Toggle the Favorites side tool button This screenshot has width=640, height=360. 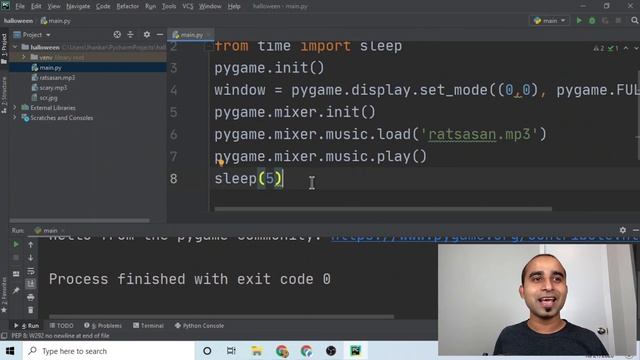[4, 295]
